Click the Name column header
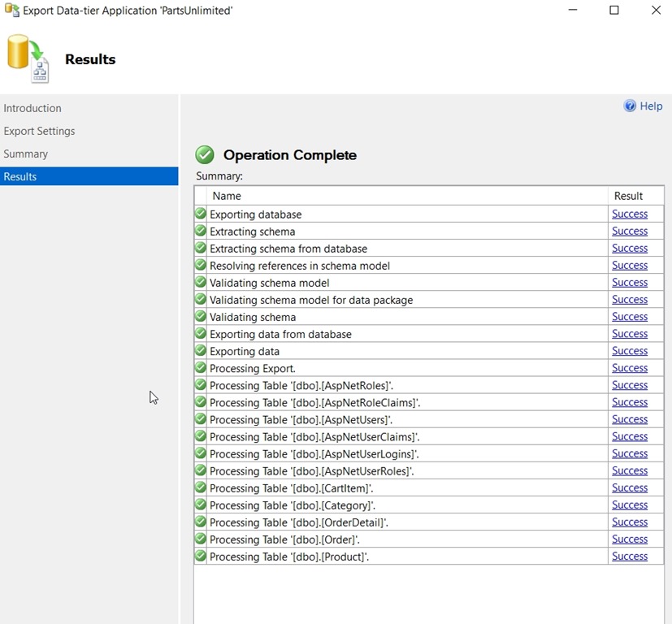The height and width of the screenshot is (624, 672). [x=227, y=196]
